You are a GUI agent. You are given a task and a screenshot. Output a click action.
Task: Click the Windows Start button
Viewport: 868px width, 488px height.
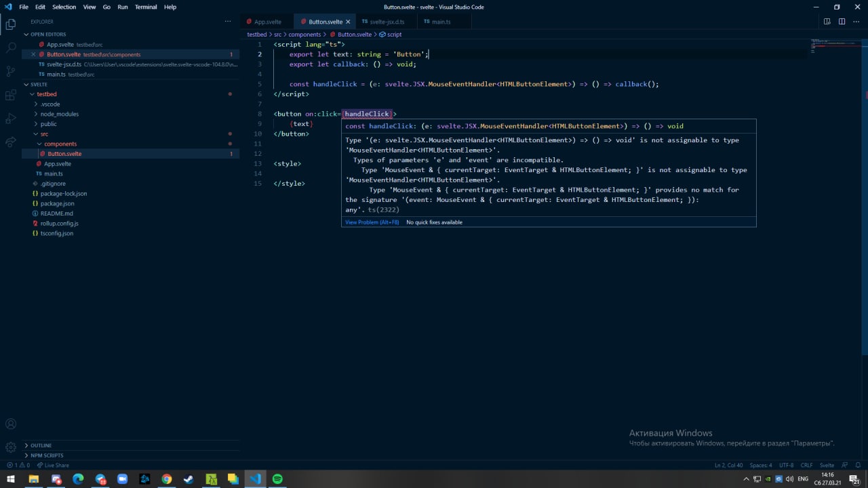(11, 479)
